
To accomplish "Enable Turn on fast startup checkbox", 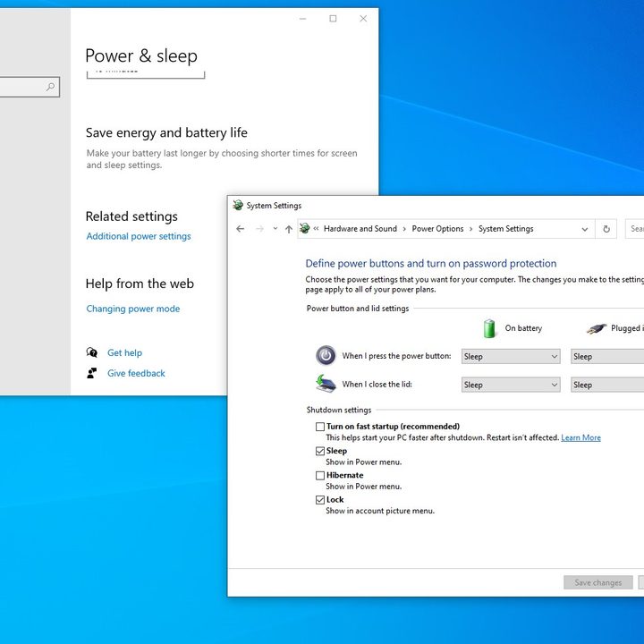I will [320, 427].
